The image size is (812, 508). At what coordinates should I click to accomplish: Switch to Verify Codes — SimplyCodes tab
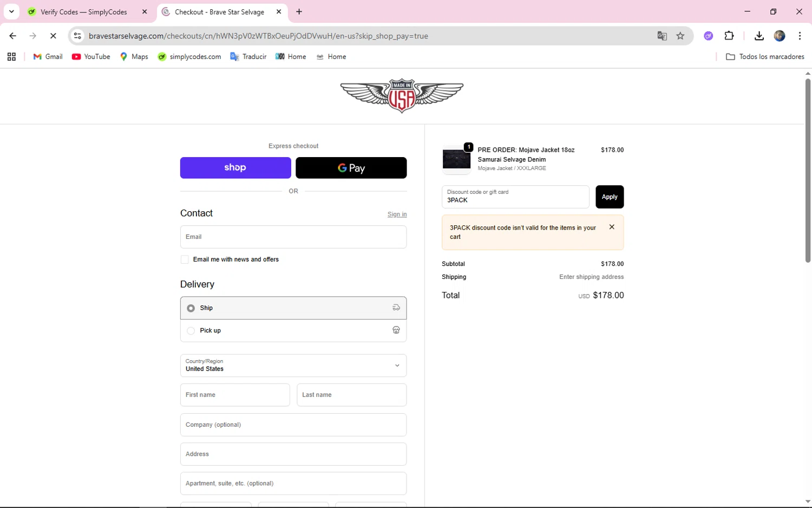click(x=84, y=12)
